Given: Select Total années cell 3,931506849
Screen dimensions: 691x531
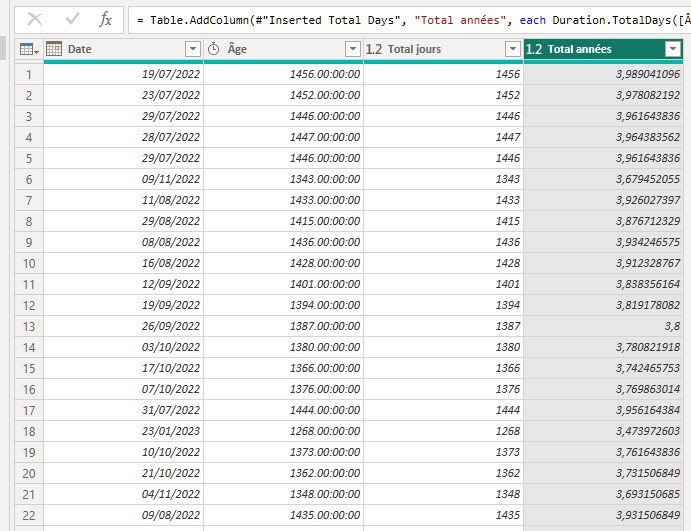Looking at the screenshot, I should coord(603,516).
